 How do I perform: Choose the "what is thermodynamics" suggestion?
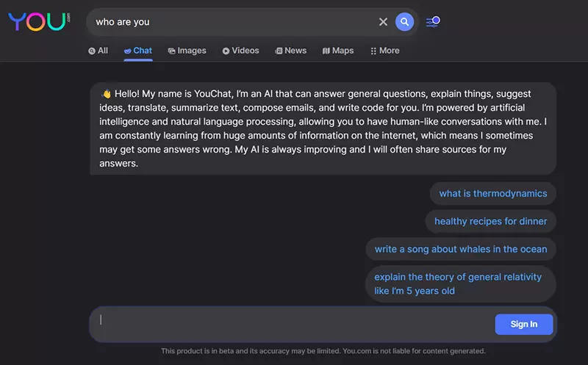tap(492, 194)
